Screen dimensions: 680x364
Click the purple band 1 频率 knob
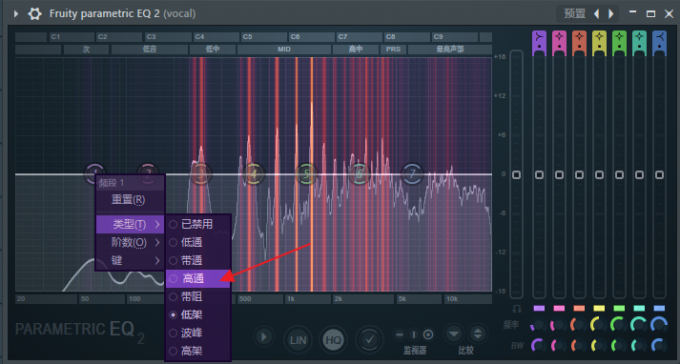click(539, 325)
